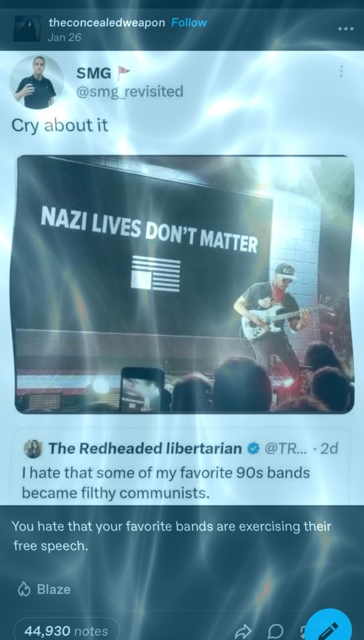Viewport: 364px width, 640px height.
Task: Open theconcealedweapon's profile avatar
Action: tap(27, 29)
